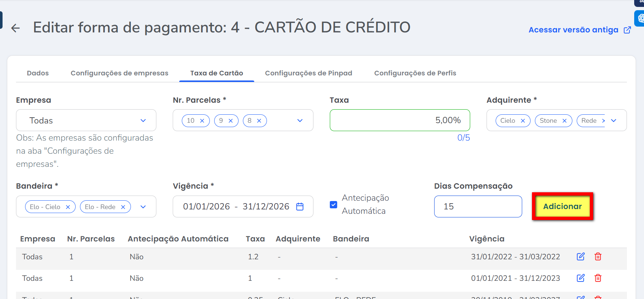
Task: Remove the Cielo acquirer chip
Action: click(x=523, y=121)
